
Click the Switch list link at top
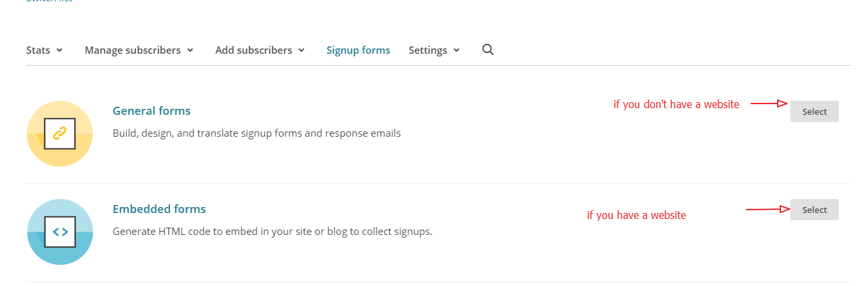[x=49, y=1]
